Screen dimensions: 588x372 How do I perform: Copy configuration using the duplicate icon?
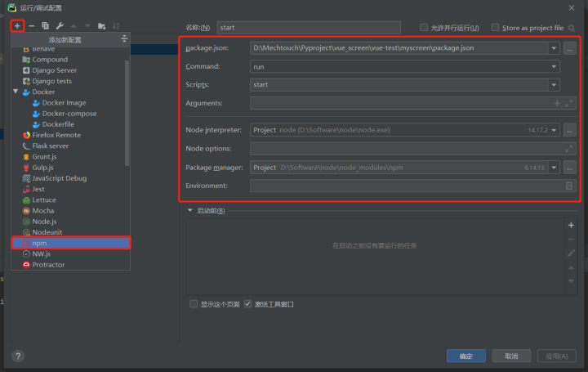pos(46,26)
